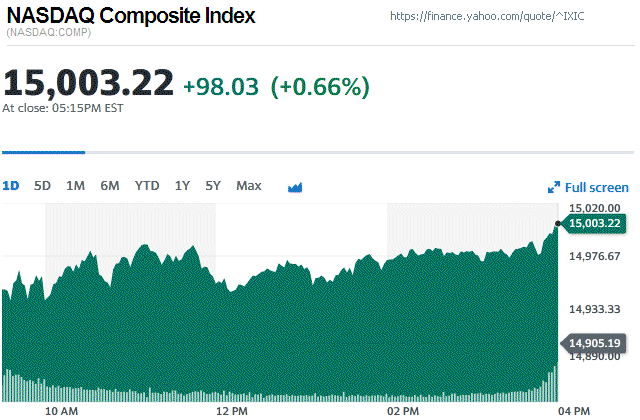Click the large 15,003.22 quote price
640x420 pixels.
click(x=88, y=84)
